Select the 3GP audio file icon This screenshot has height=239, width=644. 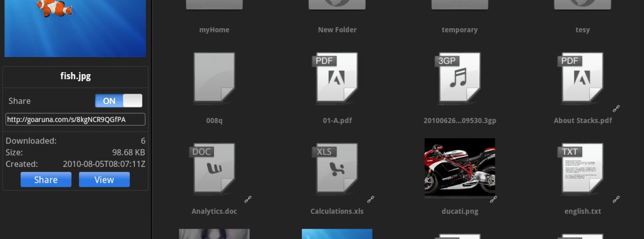460,77
